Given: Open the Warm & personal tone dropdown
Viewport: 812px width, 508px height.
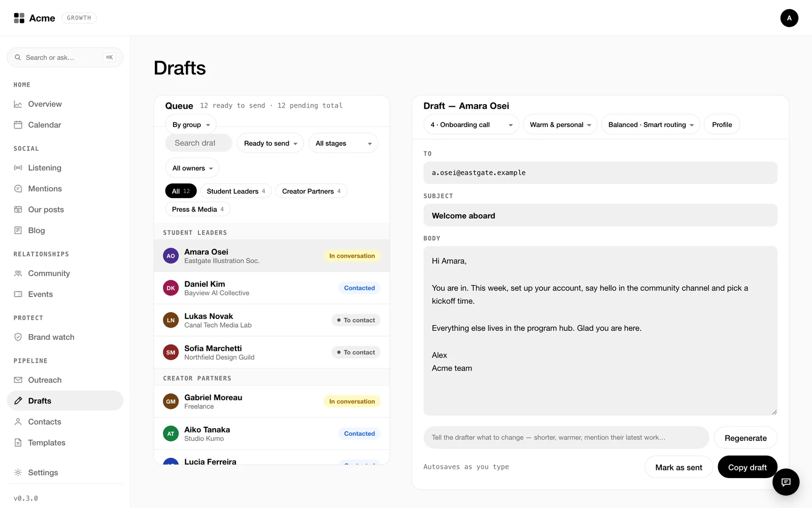Looking at the screenshot, I should click(x=560, y=124).
